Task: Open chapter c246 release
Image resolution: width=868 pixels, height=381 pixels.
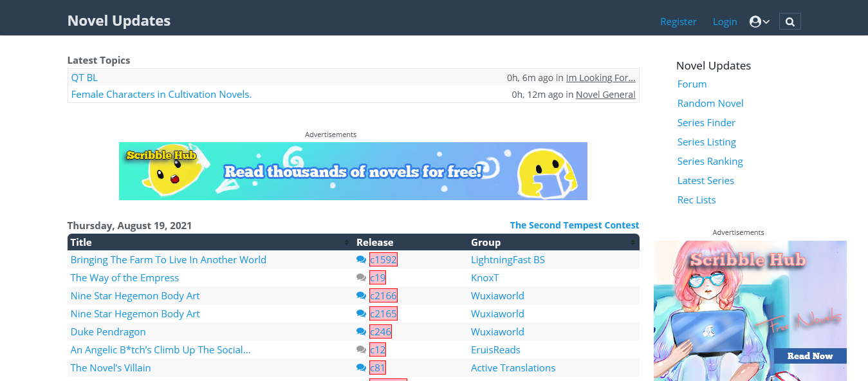Action: (x=380, y=332)
